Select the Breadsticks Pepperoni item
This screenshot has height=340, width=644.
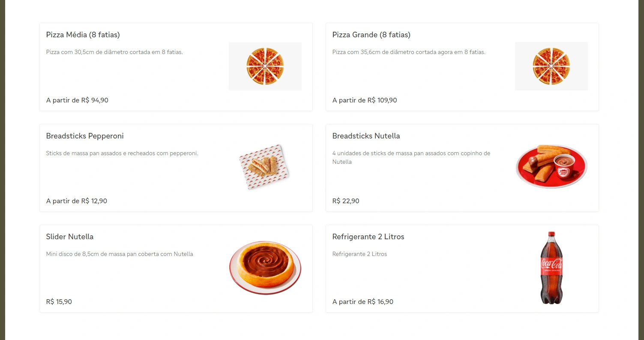84,136
